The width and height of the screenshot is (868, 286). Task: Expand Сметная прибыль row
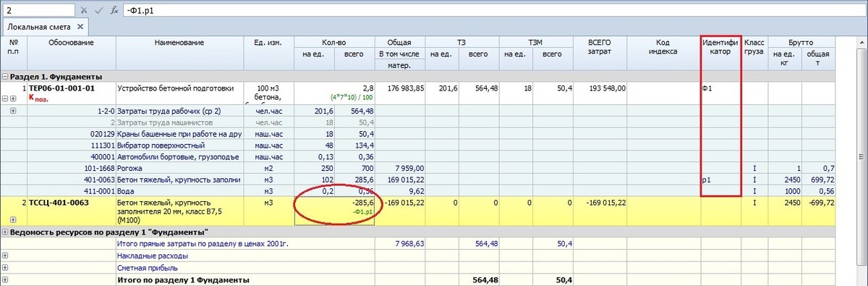pos(5,267)
